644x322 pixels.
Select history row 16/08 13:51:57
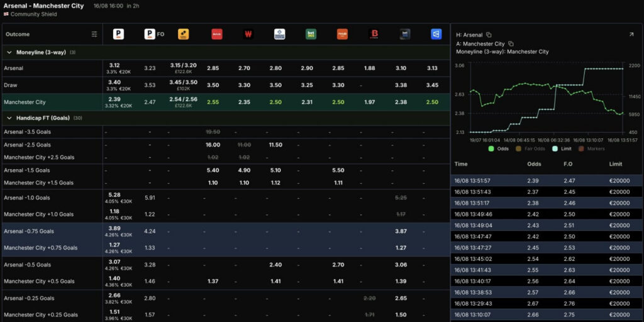coord(547,180)
